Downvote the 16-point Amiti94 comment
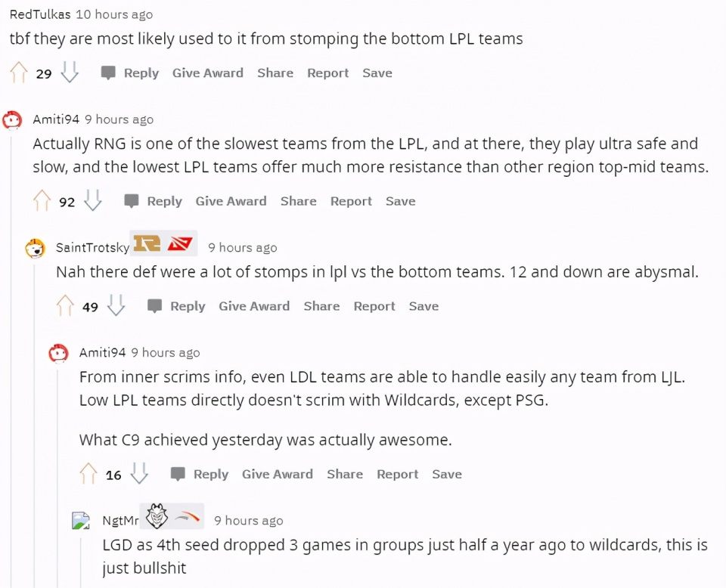The height and width of the screenshot is (588, 726). [x=139, y=474]
